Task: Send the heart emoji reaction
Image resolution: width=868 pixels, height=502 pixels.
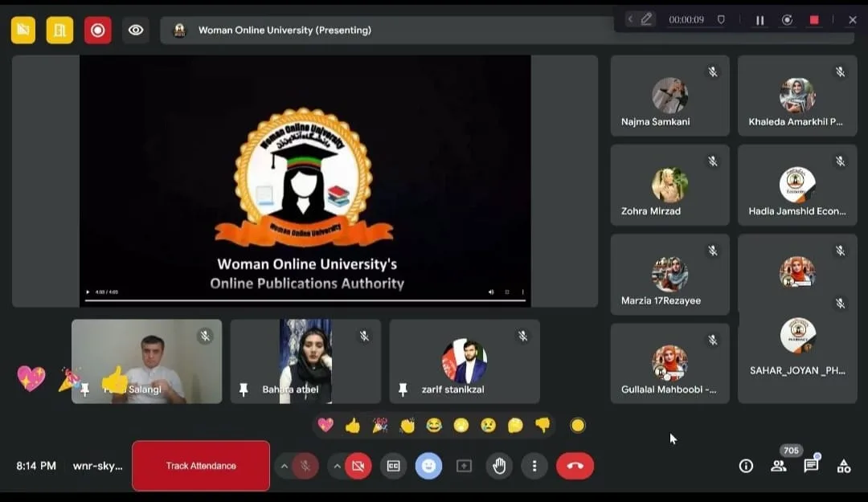Action: pyautogui.click(x=325, y=426)
